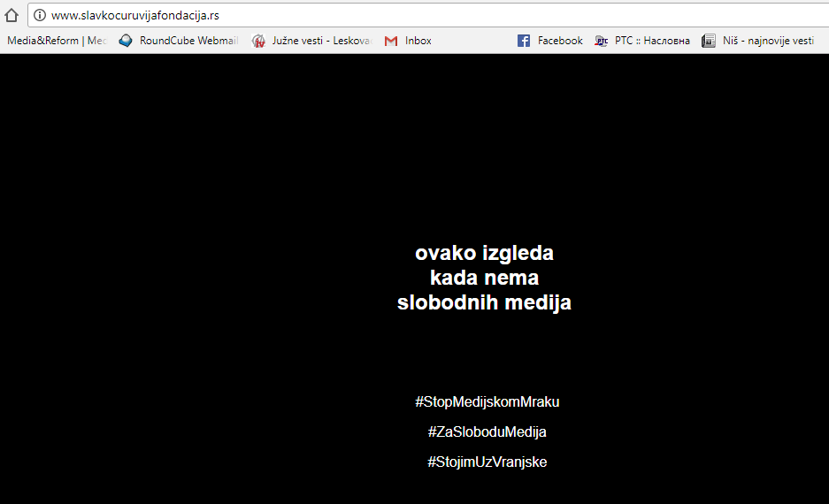Viewport: 829px width, 504px height.
Task: Click the #StojimUzVranjske hashtag
Action: click(x=487, y=462)
